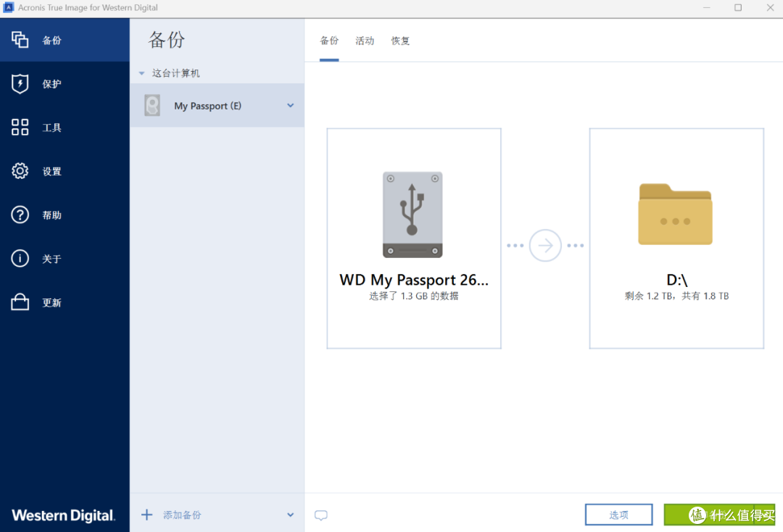Open the comment speech bubble icon
783x532 pixels.
[x=321, y=515]
